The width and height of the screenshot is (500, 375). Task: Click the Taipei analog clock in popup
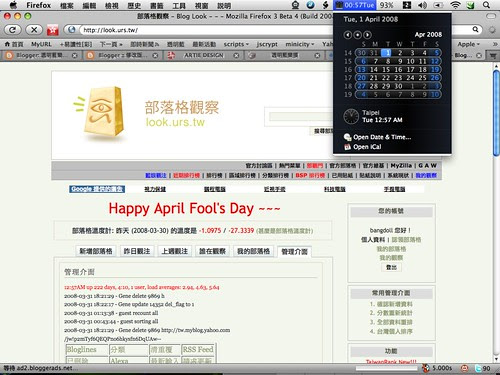point(351,116)
